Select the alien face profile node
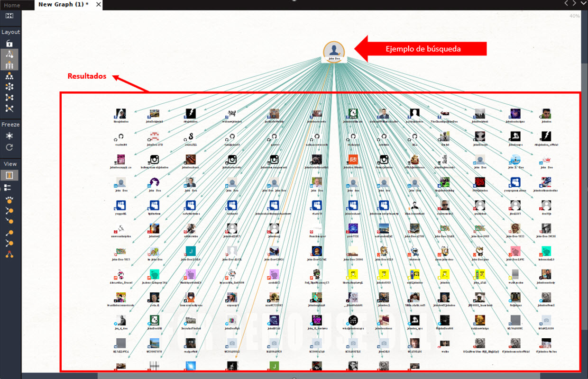This screenshot has height=379, width=588. pos(480,136)
